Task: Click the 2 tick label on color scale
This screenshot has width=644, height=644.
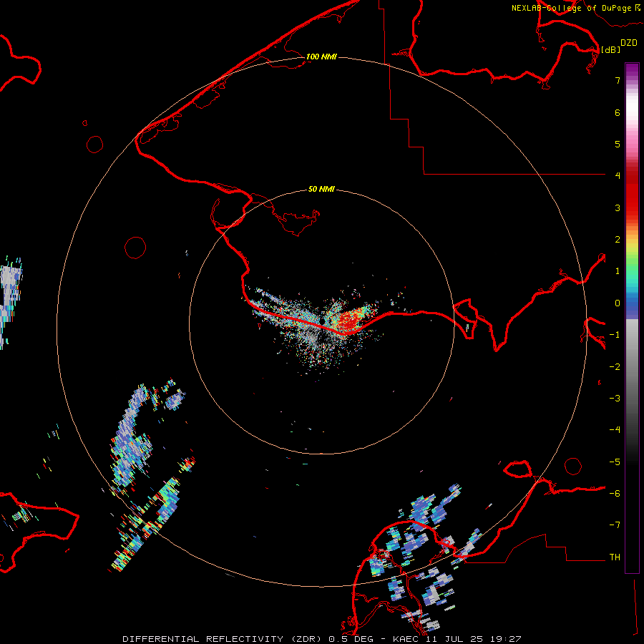Action: (618, 240)
